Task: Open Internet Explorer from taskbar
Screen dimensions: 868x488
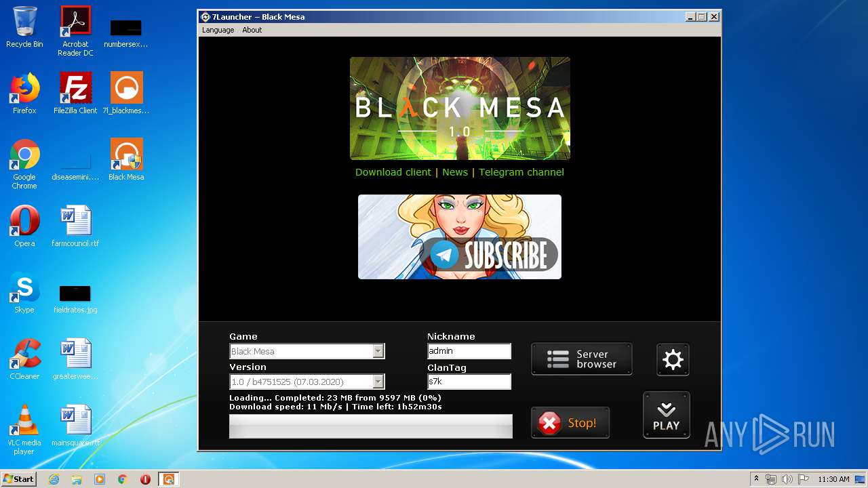Action: [54, 479]
